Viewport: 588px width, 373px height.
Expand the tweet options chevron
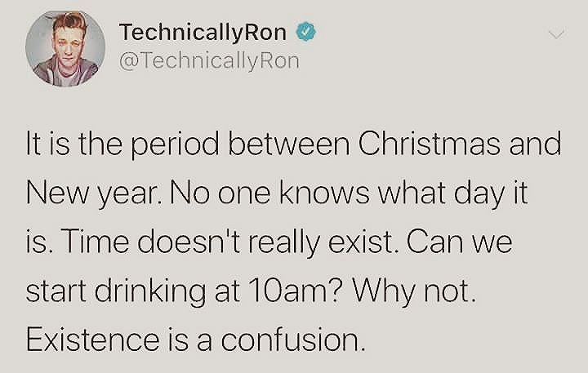556,35
